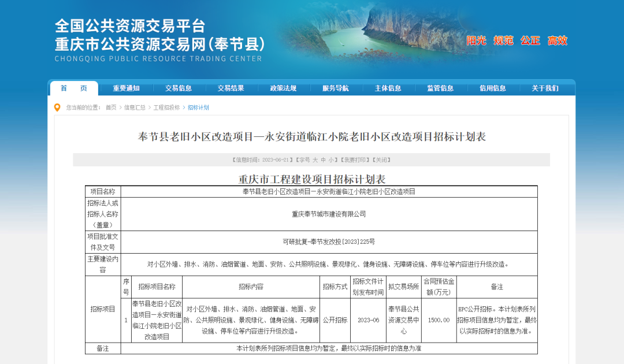The height and width of the screenshot is (364, 624).
Task: Click the 公开招标 cell in table
Action: pos(335,320)
